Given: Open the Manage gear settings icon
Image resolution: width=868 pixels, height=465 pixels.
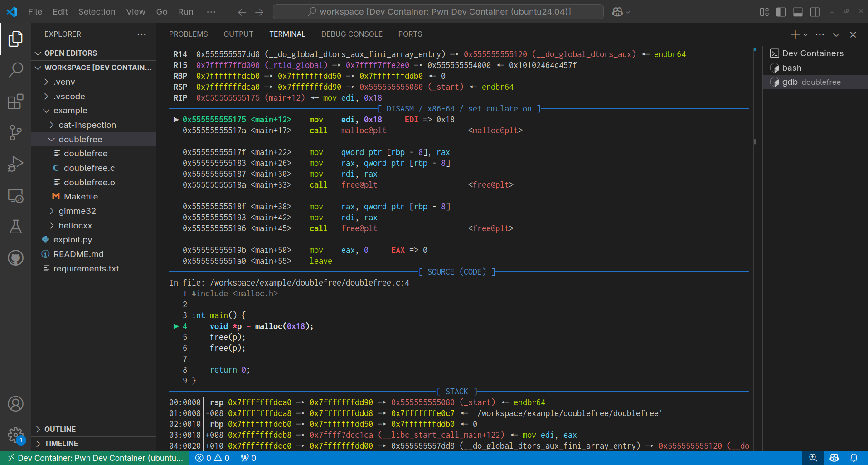Looking at the screenshot, I should pyautogui.click(x=15, y=435).
